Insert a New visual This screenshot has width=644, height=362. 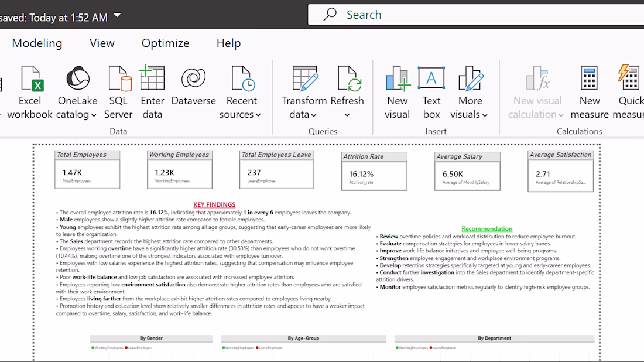tap(397, 93)
